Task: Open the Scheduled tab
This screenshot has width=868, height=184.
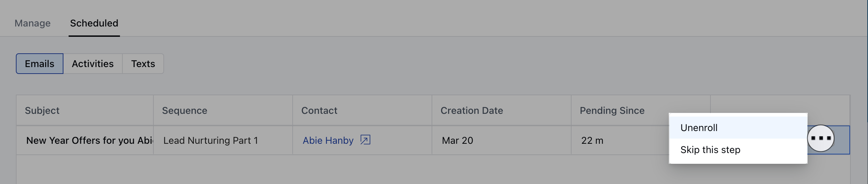Action: [x=94, y=23]
